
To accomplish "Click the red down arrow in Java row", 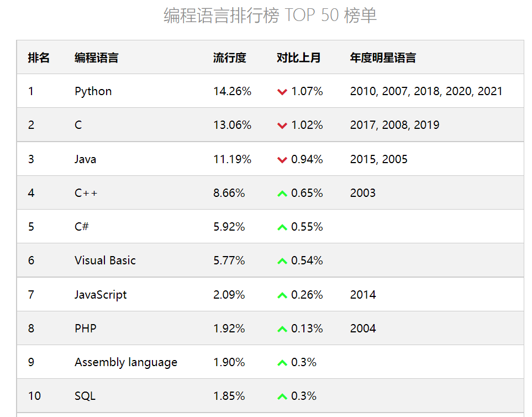I will [x=282, y=160].
